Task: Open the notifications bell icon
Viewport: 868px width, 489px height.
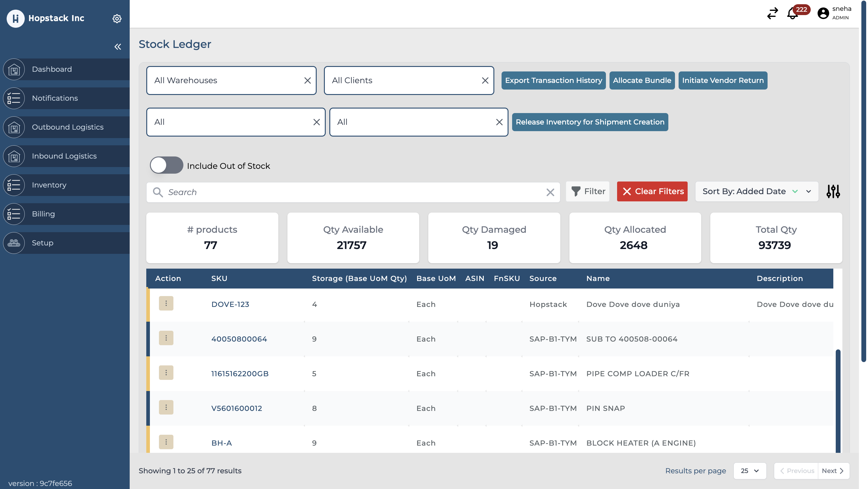Action: 792,14
